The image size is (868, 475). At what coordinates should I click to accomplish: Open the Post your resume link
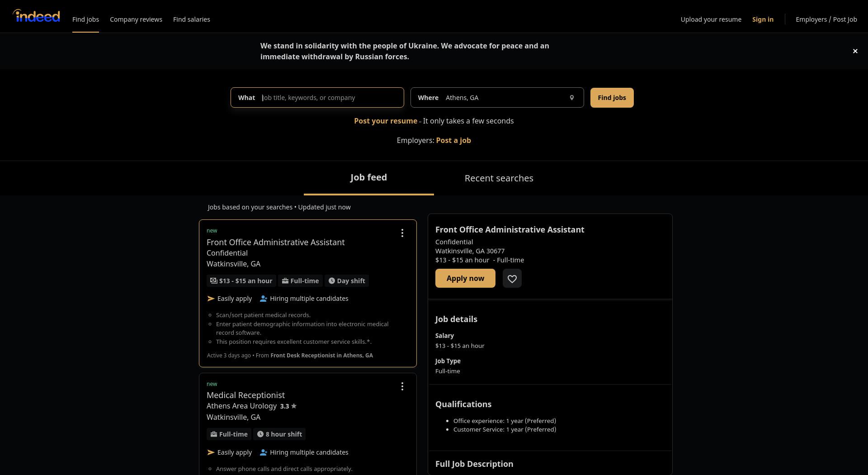385,121
